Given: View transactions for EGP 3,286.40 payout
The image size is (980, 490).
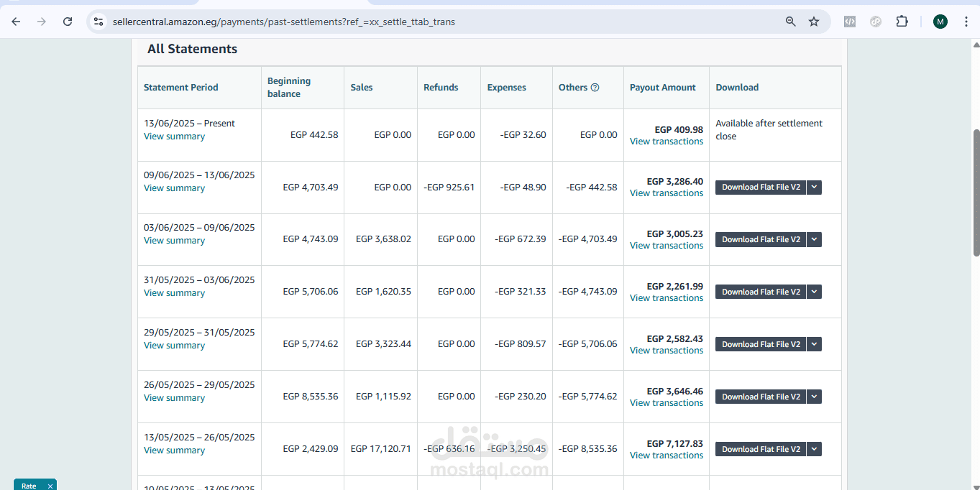Looking at the screenshot, I should (667, 193).
